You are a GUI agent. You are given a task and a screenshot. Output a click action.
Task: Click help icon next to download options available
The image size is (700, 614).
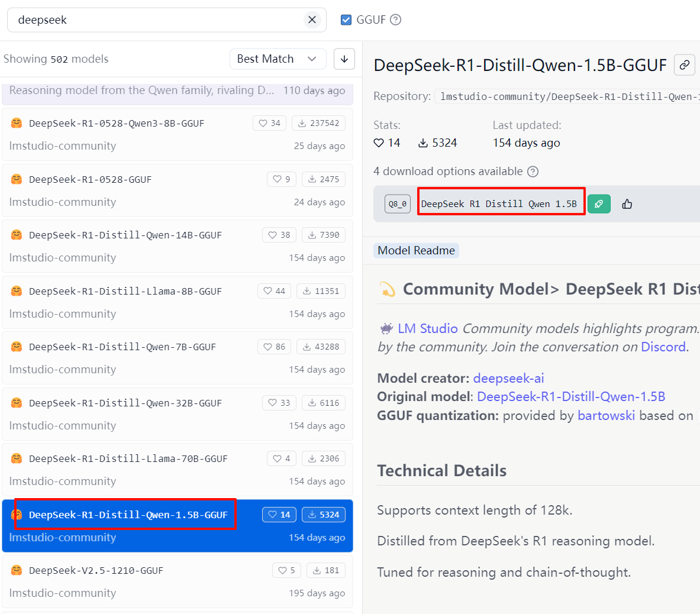coord(533,172)
